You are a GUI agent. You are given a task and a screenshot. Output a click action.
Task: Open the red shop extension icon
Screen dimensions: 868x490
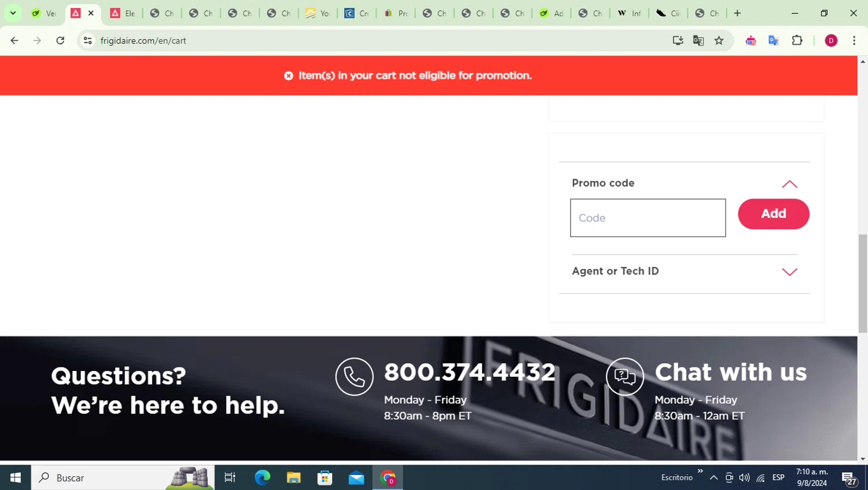(x=751, y=40)
